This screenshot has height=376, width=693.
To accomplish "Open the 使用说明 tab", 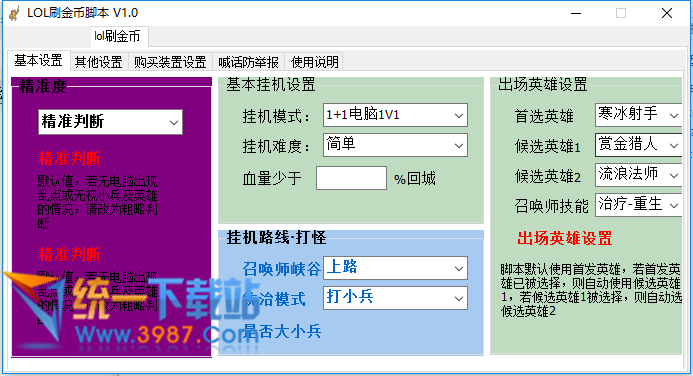I will point(314,62).
